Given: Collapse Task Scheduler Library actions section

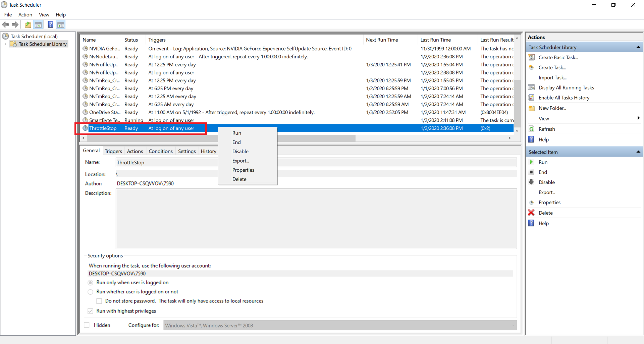Looking at the screenshot, I should click(638, 47).
